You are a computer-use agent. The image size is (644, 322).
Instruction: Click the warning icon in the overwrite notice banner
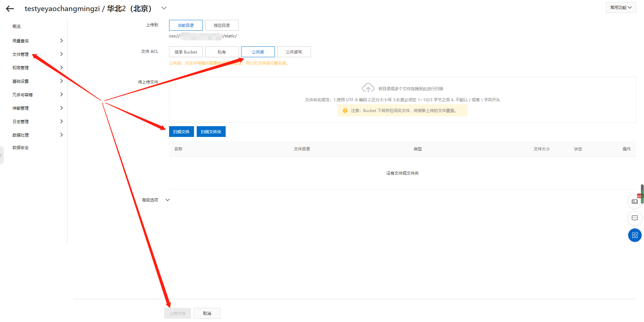(x=345, y=110)
